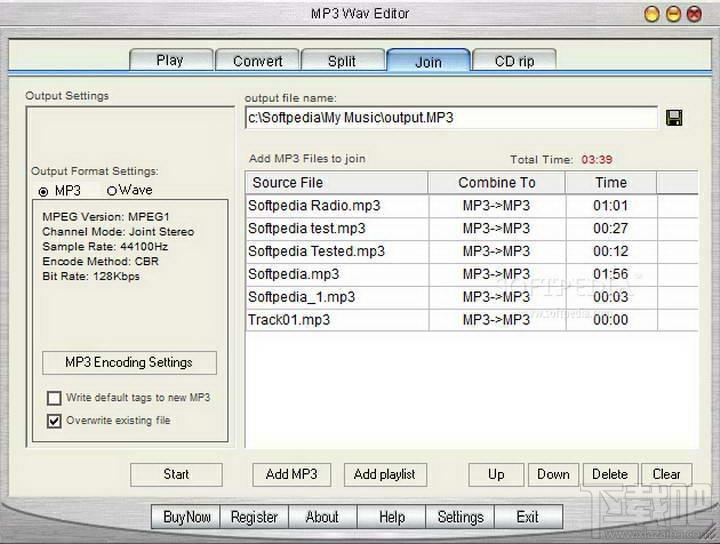720x544 pixels.
Task: Enable Write default tags to new MP3
Action: 54,398
